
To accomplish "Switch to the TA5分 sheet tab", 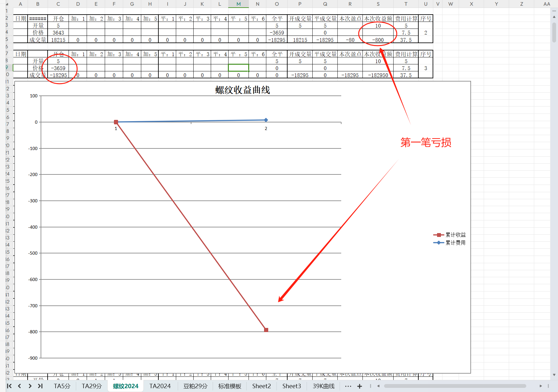I will pyautogui.click(x=62, y=386).
